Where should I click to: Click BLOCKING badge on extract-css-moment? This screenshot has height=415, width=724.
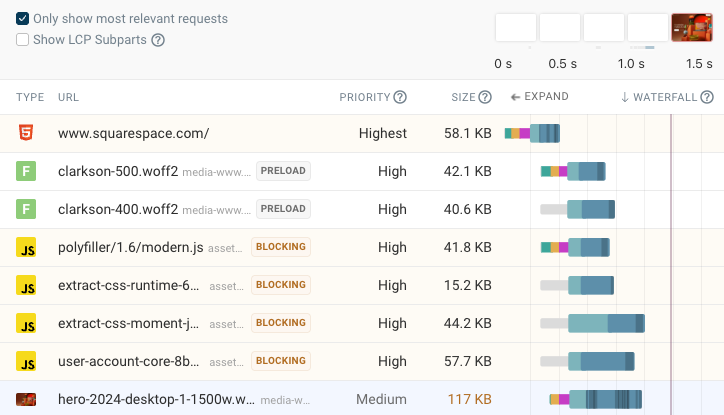(281, 323)
